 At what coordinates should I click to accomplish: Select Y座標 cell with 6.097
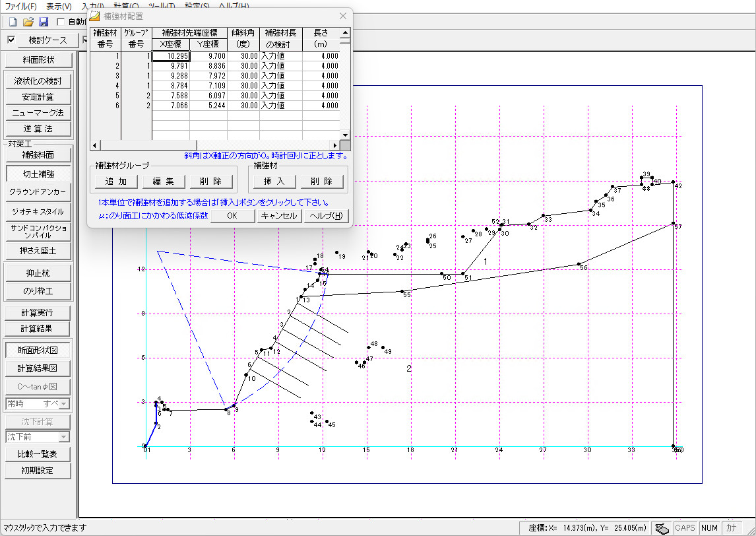(208, 96)
